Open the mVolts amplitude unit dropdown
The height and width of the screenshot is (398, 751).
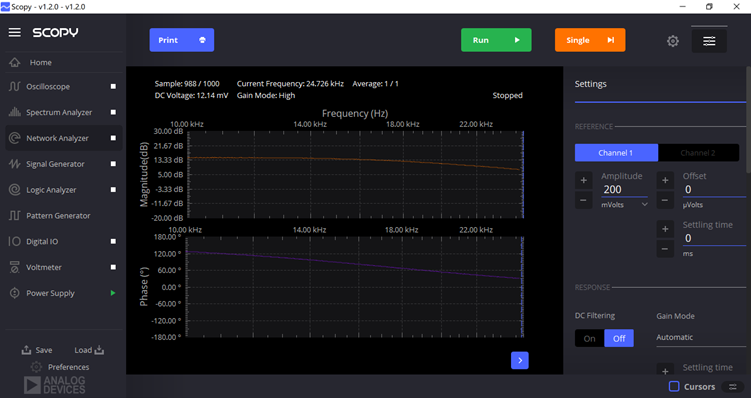(625, 205)
